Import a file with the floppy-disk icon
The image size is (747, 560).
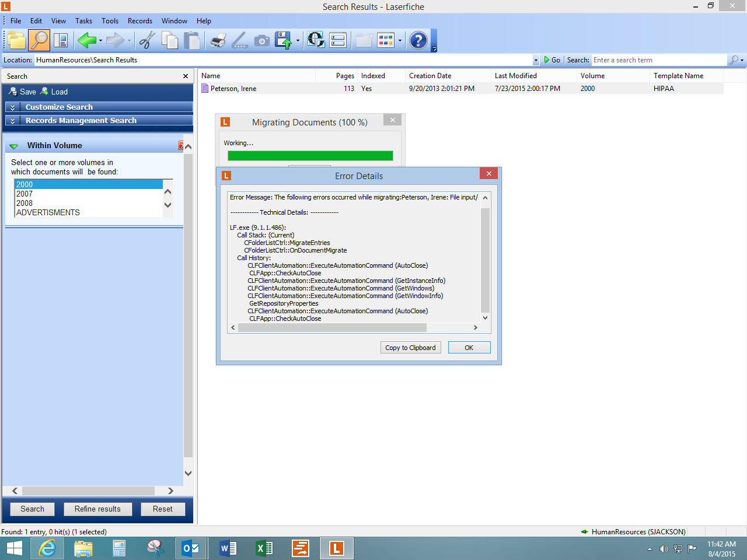(284, 40)
